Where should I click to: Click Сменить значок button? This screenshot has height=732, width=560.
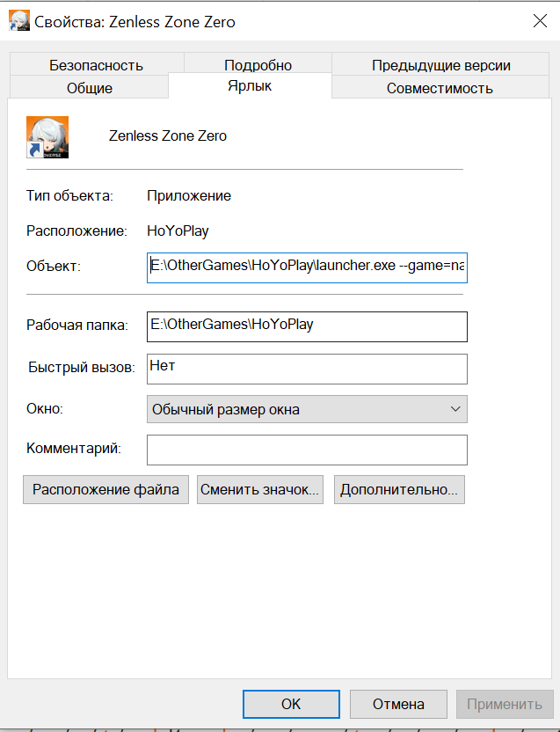coord(260,490)
